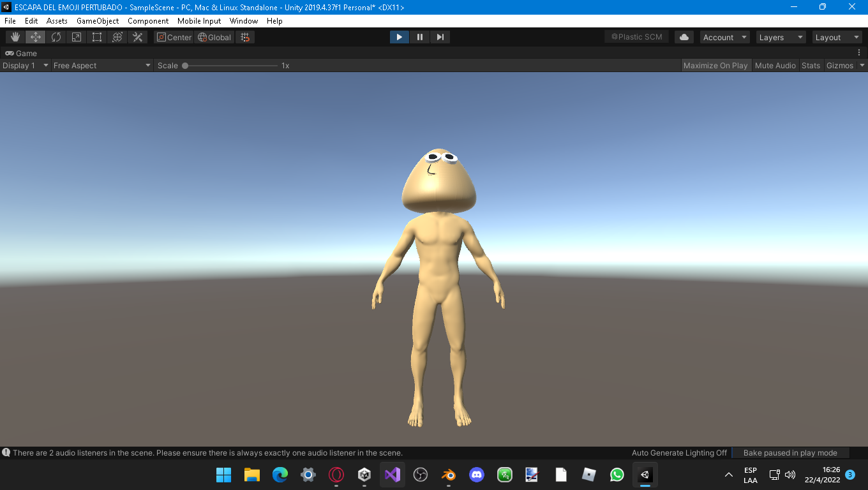Open the Display 1 dropdown
This screenshot has height=490, width=868.
coord(26,65)
